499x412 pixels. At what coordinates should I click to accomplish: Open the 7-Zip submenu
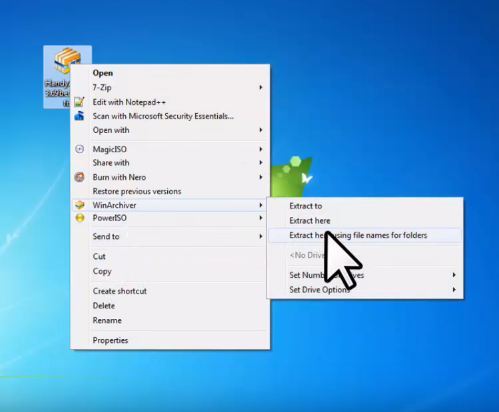[170, 87]
